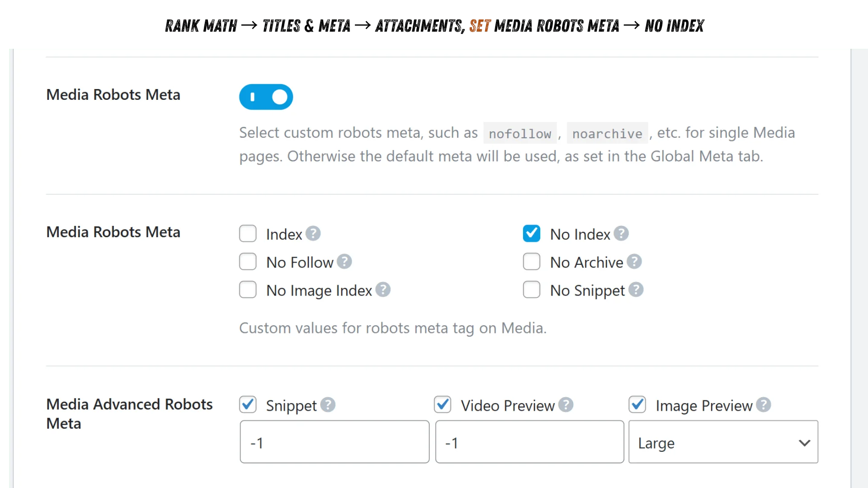Open the Image Preview size dropdown
868x488 pixels.
pyautogui.click(x=723, y=442)
